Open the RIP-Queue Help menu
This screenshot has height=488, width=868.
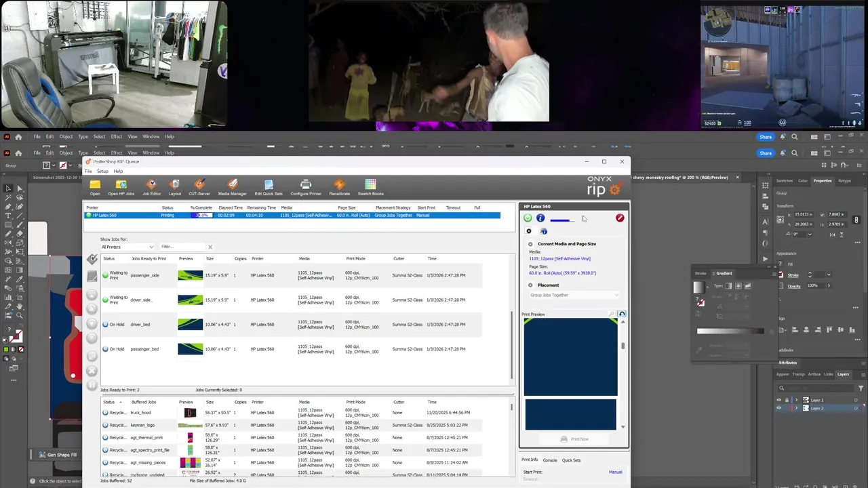click(118, 171)
